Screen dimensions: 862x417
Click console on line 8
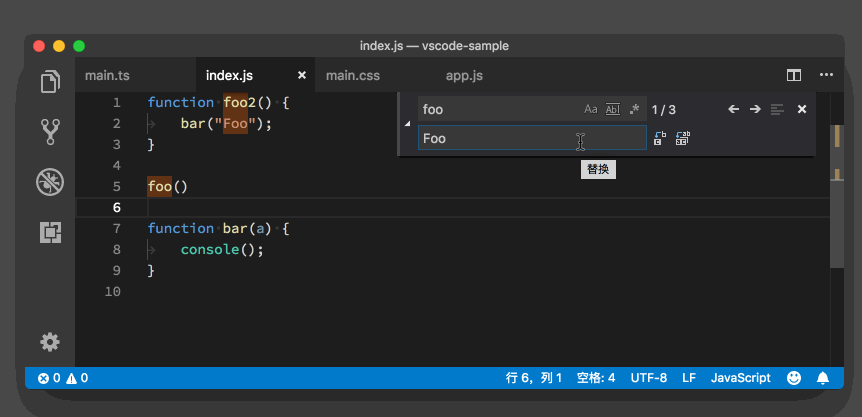[x=209, y=249]
